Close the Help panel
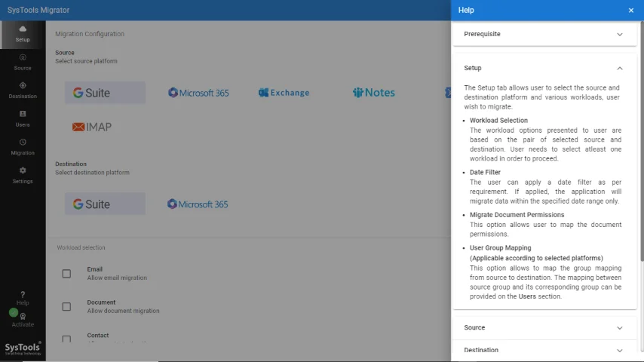The image size is (644, 362). pos(631,11)
